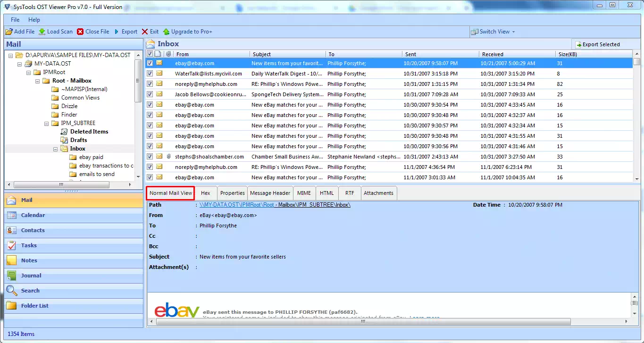Screen dimensions: 644x343
Task: Click the envelope icon in the Jacob Bellows row
Action: 159,94
